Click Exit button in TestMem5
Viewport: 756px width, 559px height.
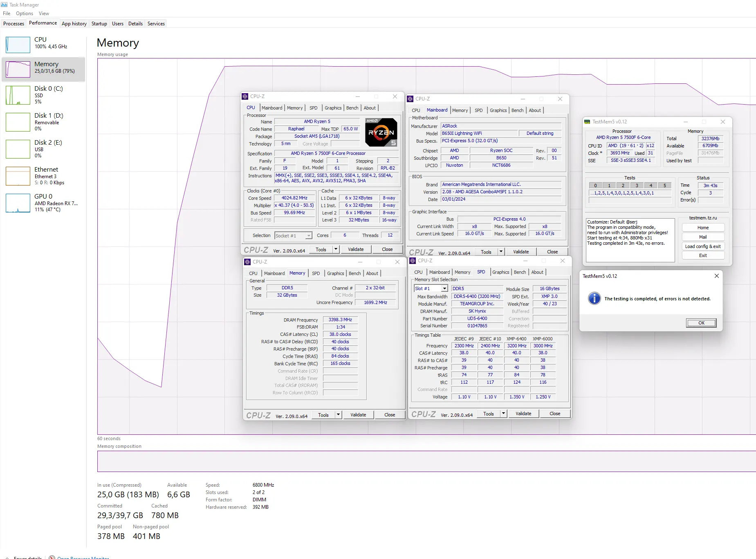click(703, 255)
